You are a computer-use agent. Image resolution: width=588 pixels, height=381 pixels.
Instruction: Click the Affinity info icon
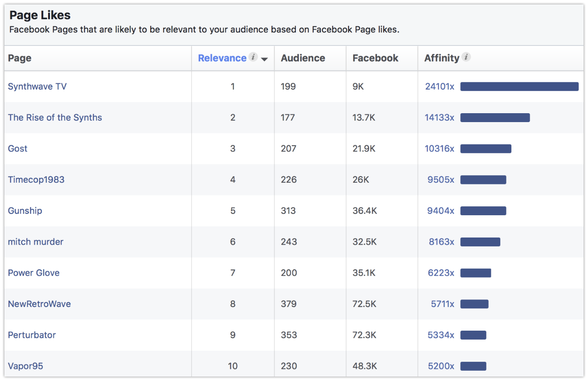click(466, 57)
